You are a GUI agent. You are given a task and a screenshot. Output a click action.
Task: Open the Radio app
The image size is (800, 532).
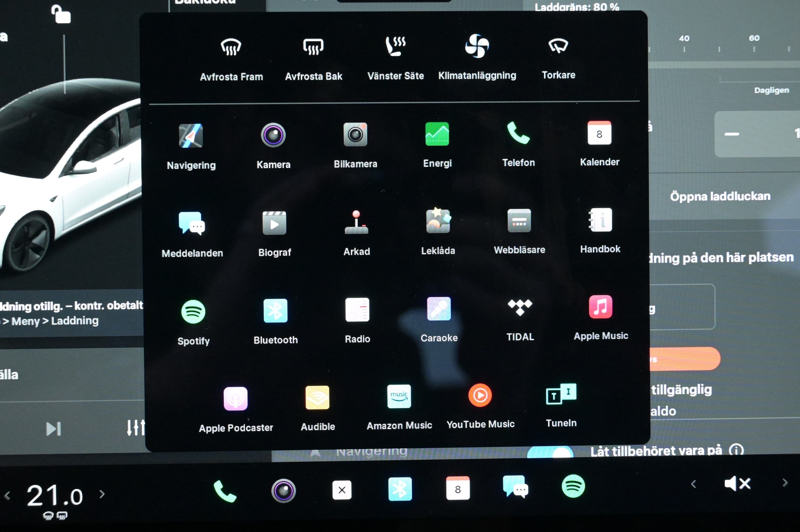pos(357,321)
